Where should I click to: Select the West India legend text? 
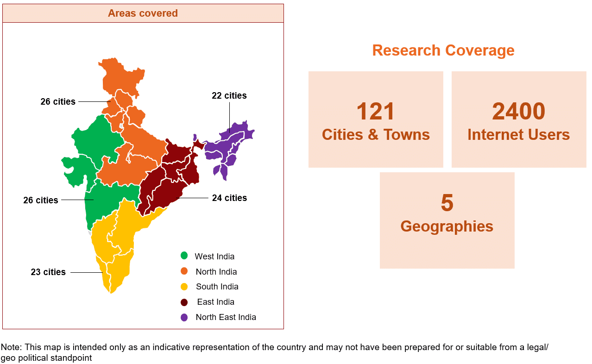214,257
